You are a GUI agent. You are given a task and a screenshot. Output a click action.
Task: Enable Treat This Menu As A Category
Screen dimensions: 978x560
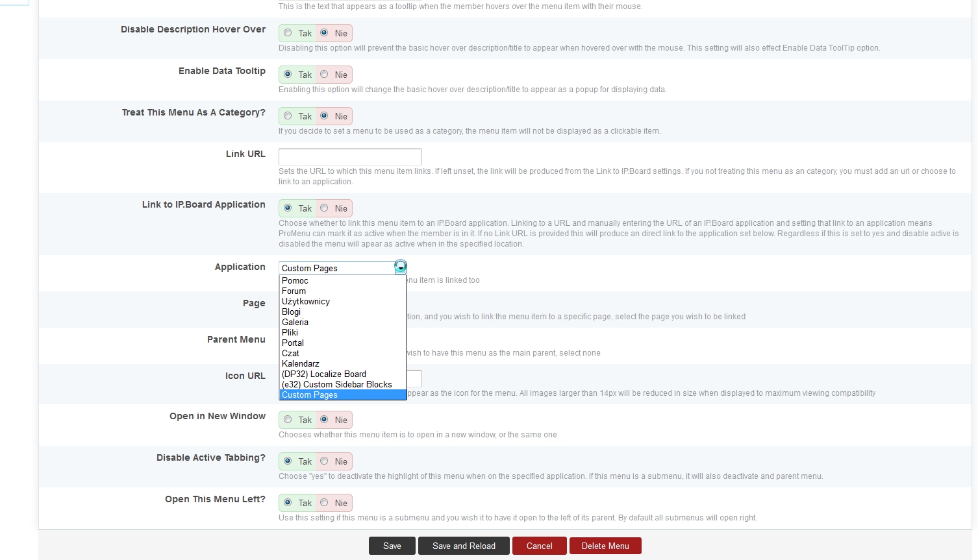pyautogui.click(x=288, y=116)
